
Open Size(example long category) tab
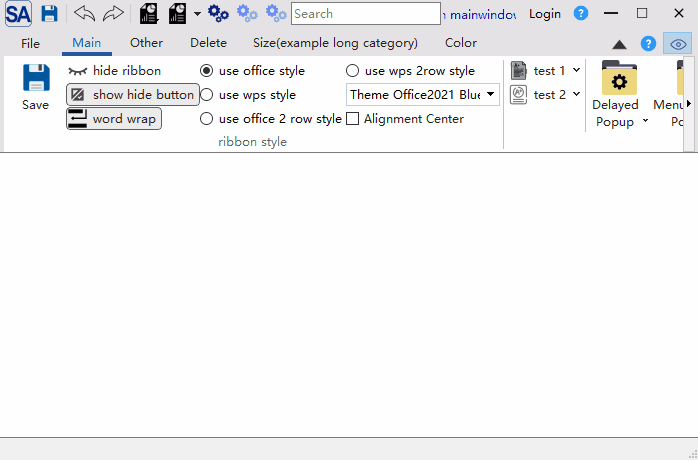[335, 43]
